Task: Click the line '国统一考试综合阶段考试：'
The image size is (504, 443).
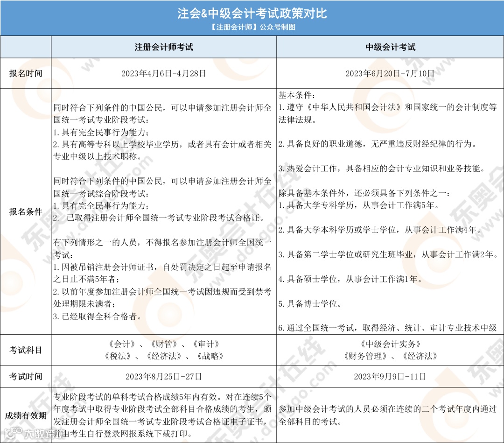Action: tap(101, 194)
